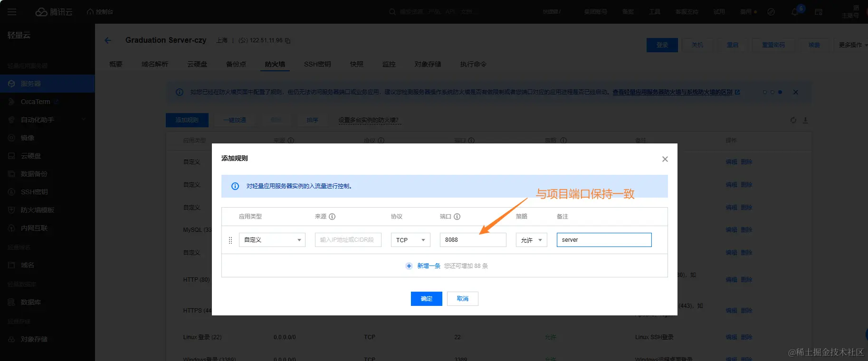
Task: Expand the 更多操作 dropdown
Action: click(x=852, y=45)
